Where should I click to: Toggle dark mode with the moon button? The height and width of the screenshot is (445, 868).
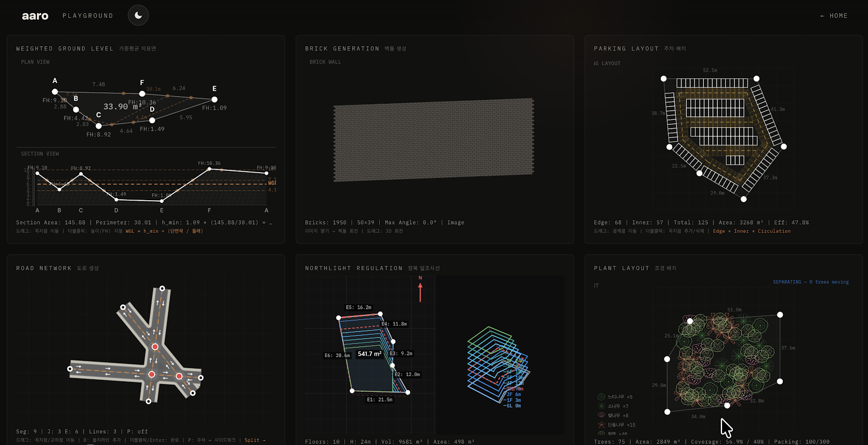pyautogui.click(x=138, y=15)
